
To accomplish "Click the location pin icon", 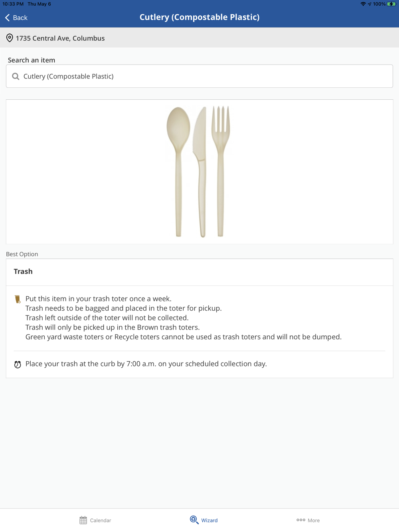I will coord(10,38).
